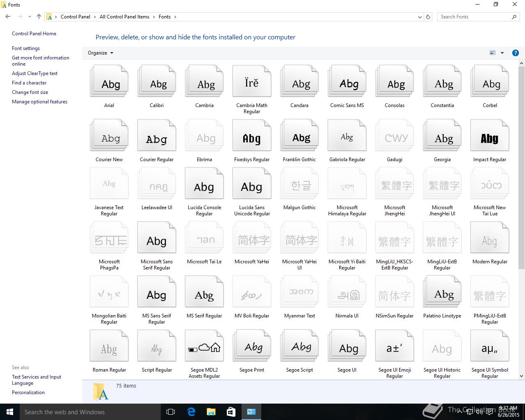
Task: Select the Palatino Linotype font icon
Action: pos(442,292)
